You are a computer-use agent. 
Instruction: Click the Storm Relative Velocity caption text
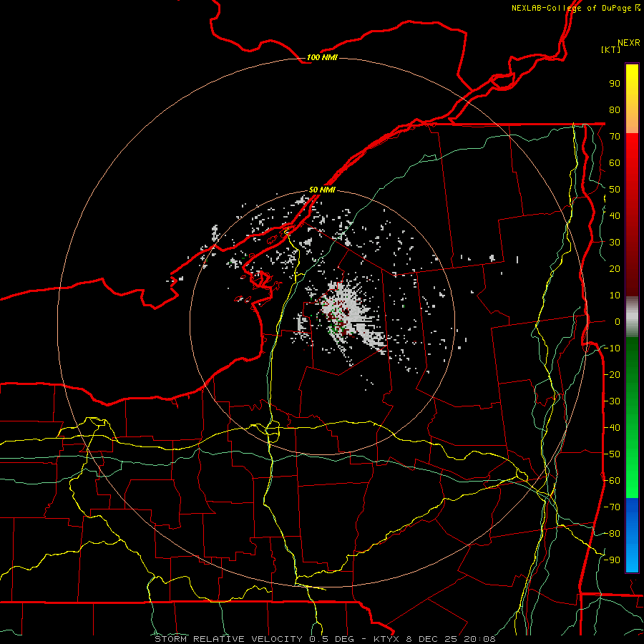pyautogui.click(x=325, y=639)
